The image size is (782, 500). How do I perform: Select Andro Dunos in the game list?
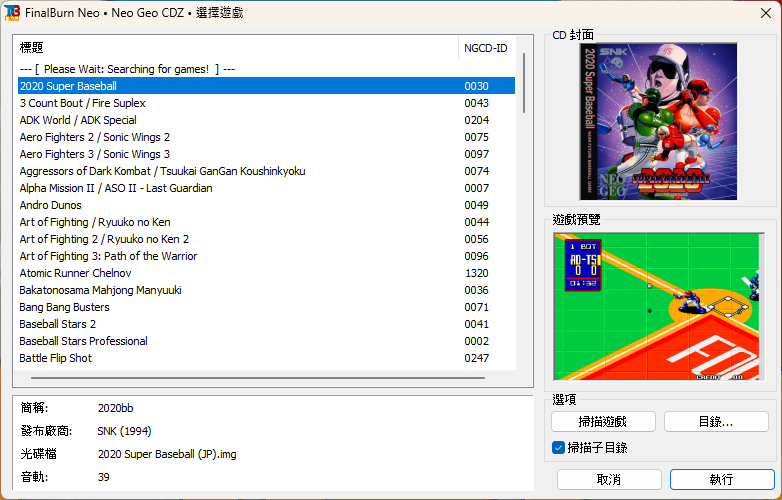(266, 205)
